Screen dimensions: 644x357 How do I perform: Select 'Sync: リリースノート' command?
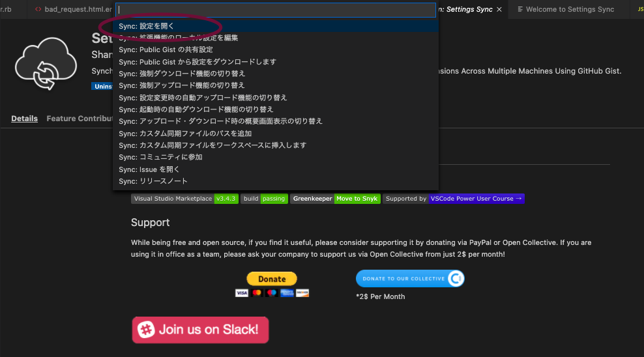click(x=276, y=181)
